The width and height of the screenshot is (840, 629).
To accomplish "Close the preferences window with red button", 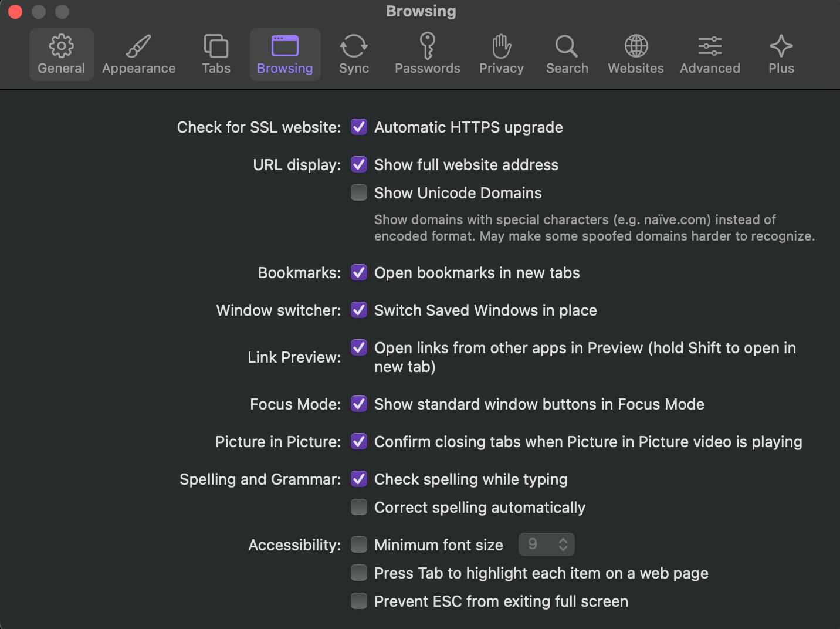I will [x=15, y=12].
